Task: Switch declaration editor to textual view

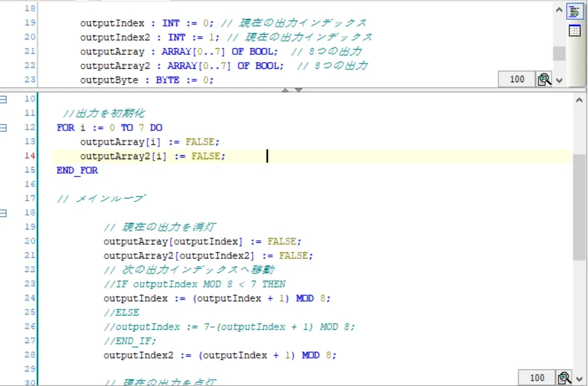Action: click(x=575, y=11)
